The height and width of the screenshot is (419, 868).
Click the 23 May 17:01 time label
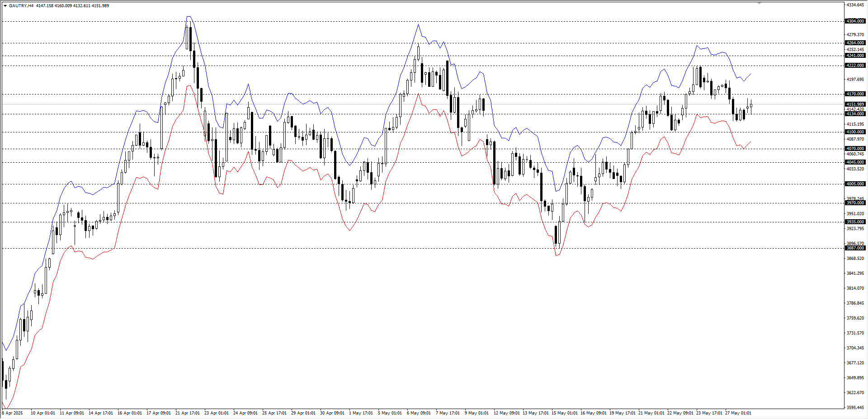pos(709,413)
